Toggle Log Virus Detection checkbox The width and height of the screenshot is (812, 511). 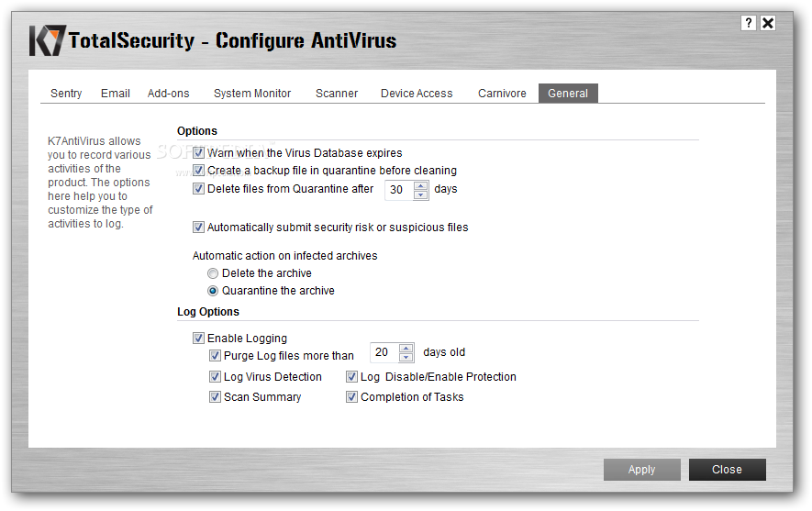[x=215, y=377]
